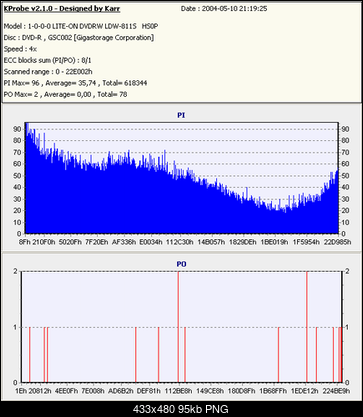363x417 pixels.
Task: Click PO axis label 4EE0Fh
Action: click(x=66, y=391)
